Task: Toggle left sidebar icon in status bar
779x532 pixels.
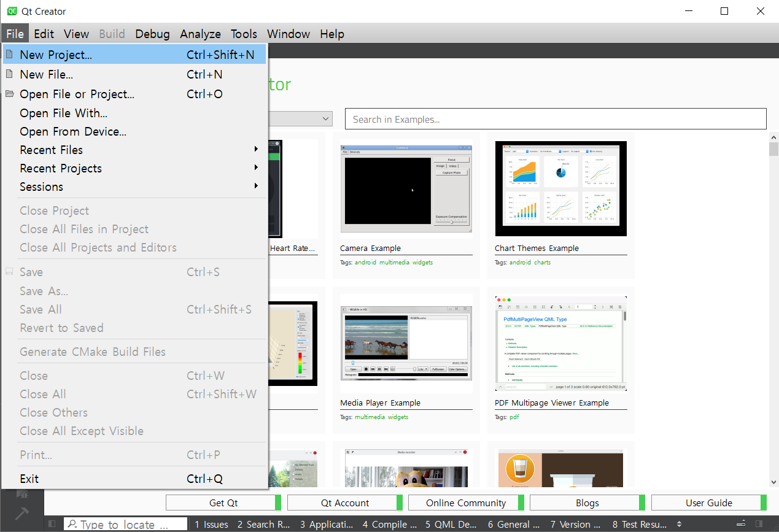Action: pos(52,524)
